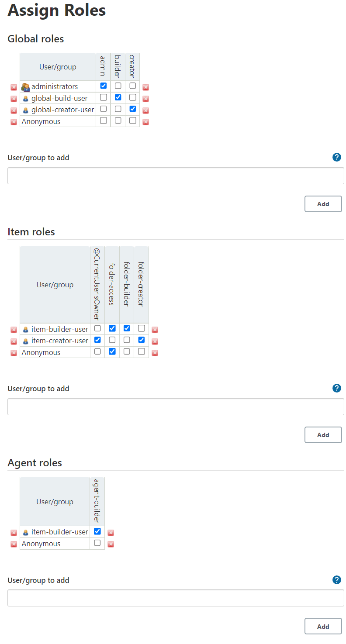The width and height of the screenshot is (346, 644).
Task: Remove item-builder-user from Agent roles left X
Action: [x=14, y=533]
